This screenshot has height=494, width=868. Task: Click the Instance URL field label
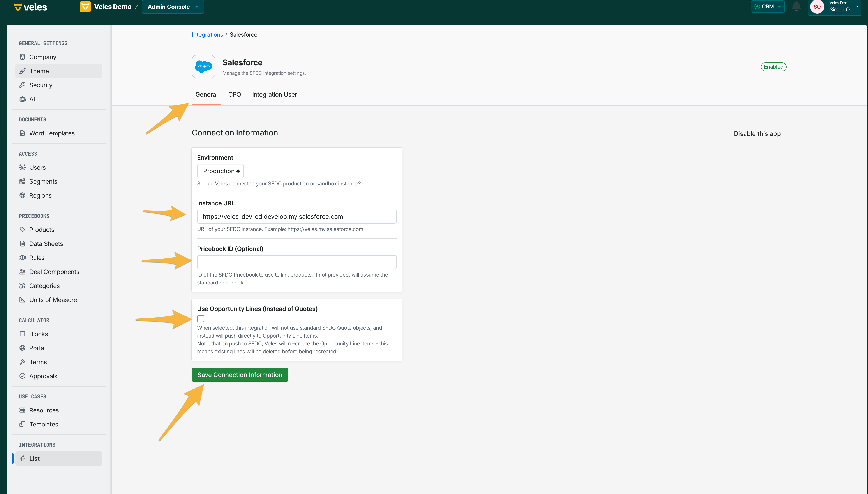pos(215,203)
